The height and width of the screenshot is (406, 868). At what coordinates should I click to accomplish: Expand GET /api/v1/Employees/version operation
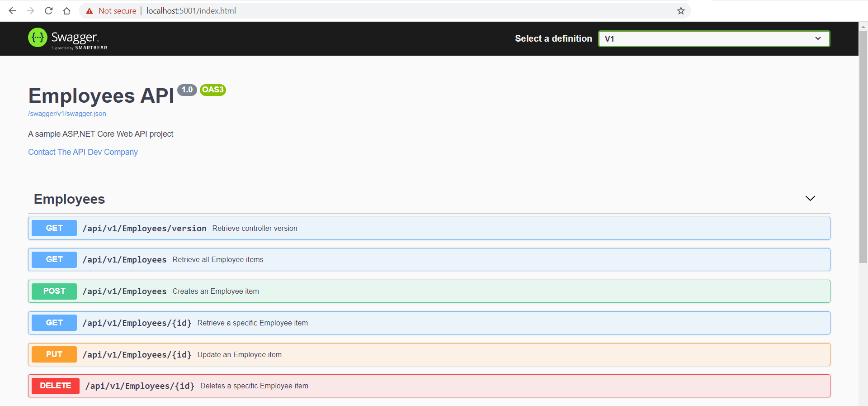pyautogui.click(x=429, y=228)
